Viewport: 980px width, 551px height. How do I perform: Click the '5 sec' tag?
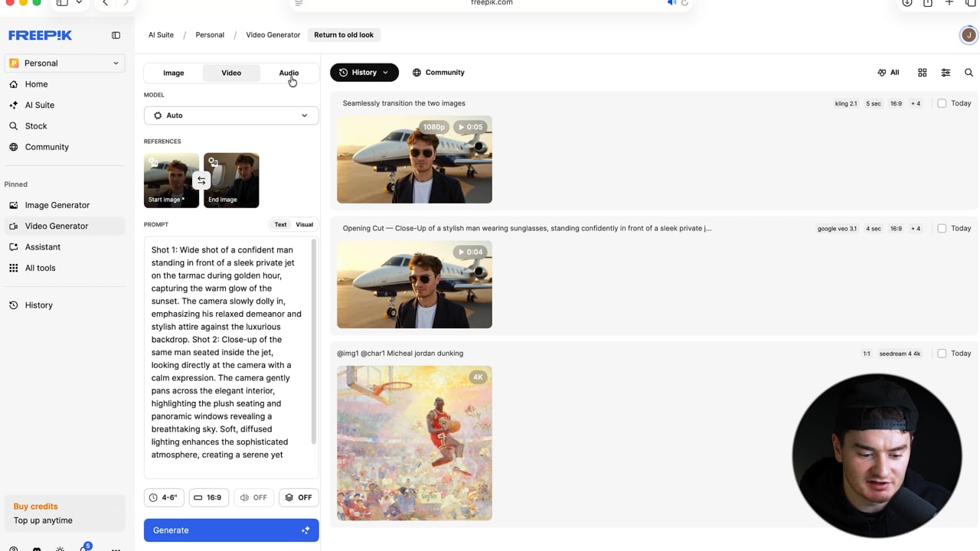[874, 103]
